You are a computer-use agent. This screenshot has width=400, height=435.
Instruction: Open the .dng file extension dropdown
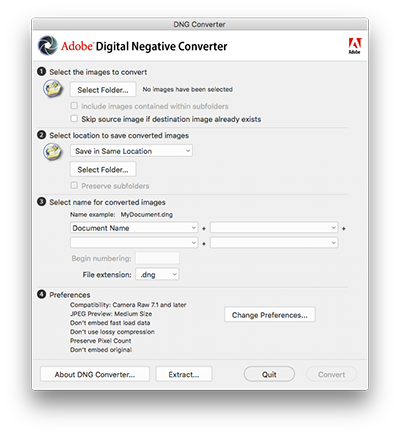(x=157, y=274)
